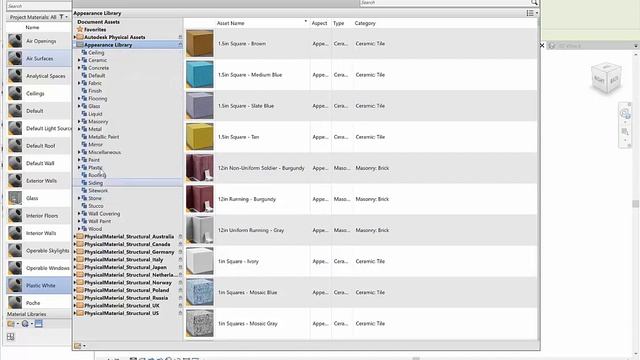Pick the 1.5in Square - Slate Blue swatch

[x=200, y=106]
